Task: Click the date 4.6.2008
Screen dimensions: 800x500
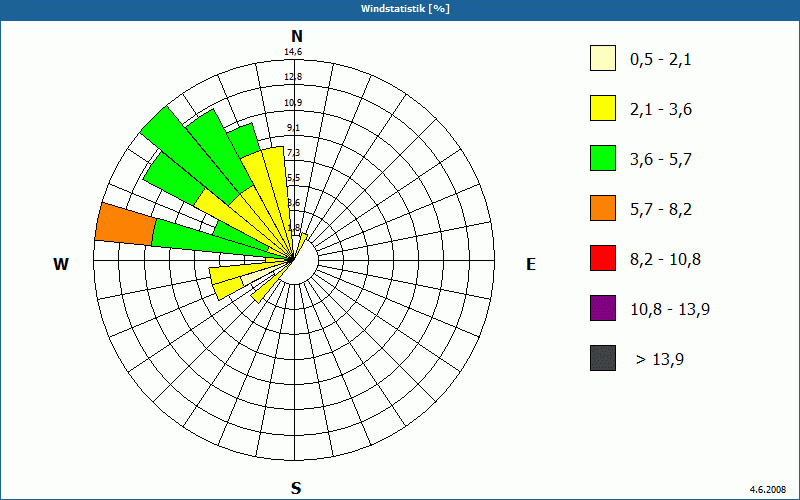Action: tap(768, 490)
